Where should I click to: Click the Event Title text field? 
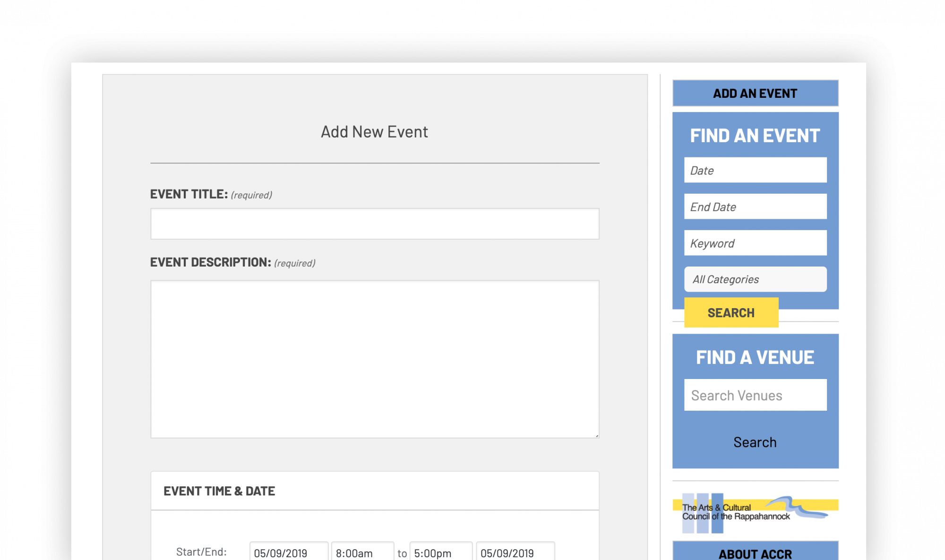tap(375, 223)
